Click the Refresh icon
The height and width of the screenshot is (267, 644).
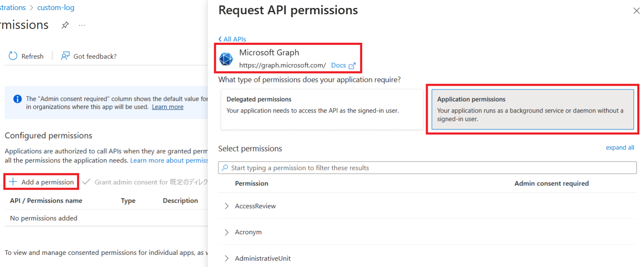(x=13, y=56)
